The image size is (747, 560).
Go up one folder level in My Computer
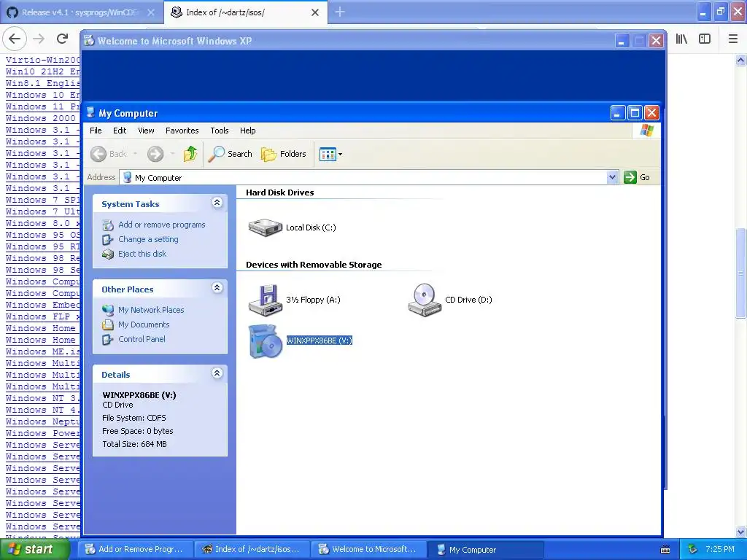(x=190, y=154)
